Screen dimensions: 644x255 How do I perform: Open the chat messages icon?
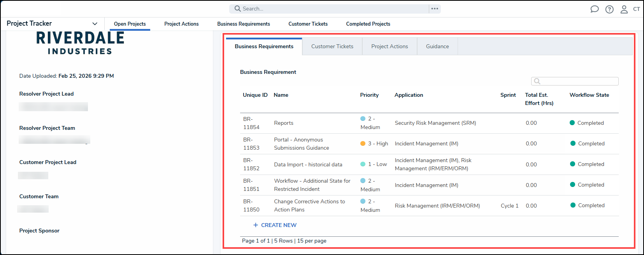pyautogui.click(x=594, y=9)
